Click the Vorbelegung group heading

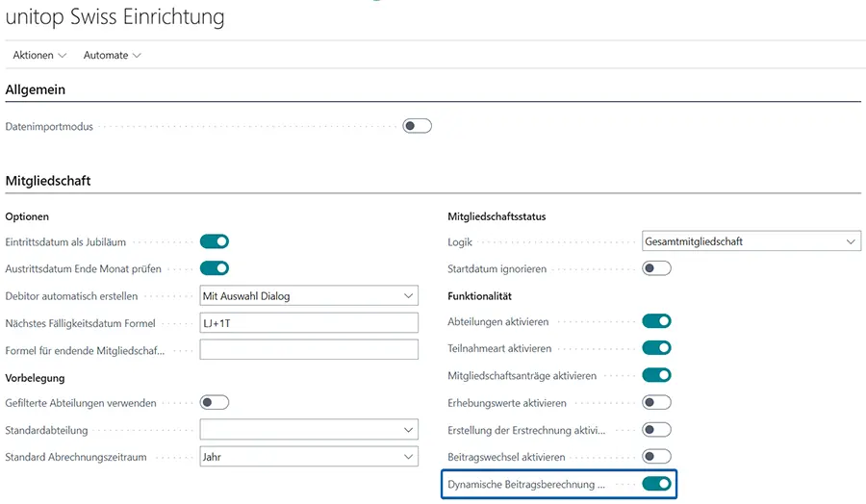tap(35, 378)
